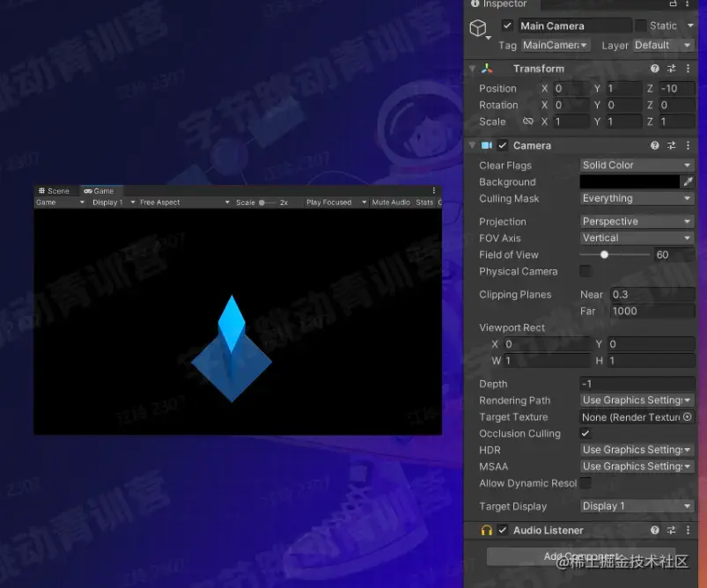Click the black Background color swatch
The height and width of the screenshot is (588, 707).
[630, 181]
